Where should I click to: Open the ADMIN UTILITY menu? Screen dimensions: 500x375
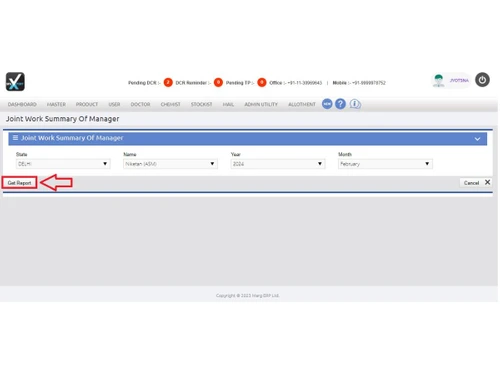[x=261, y=104]
